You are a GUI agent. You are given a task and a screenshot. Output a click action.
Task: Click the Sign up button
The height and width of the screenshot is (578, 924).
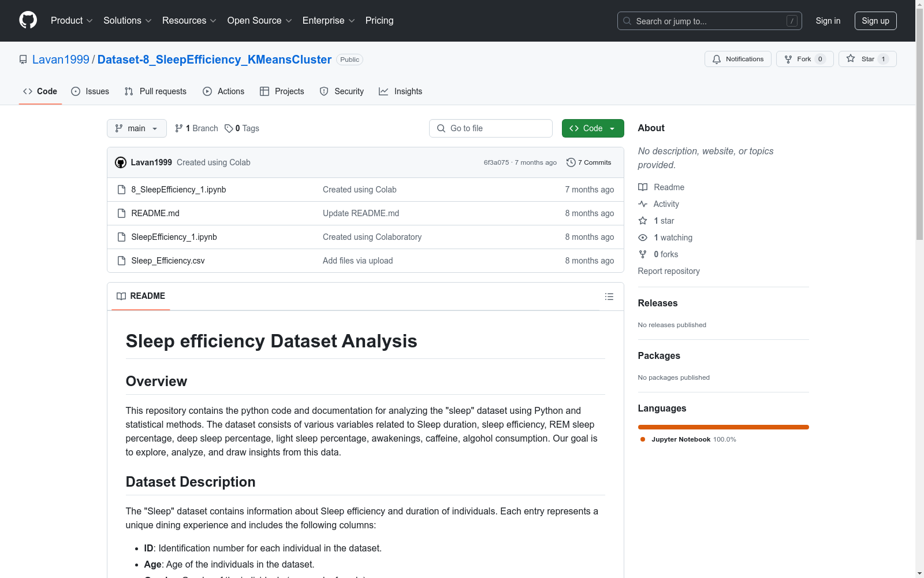pyautogui.click(x=875, y=21)
